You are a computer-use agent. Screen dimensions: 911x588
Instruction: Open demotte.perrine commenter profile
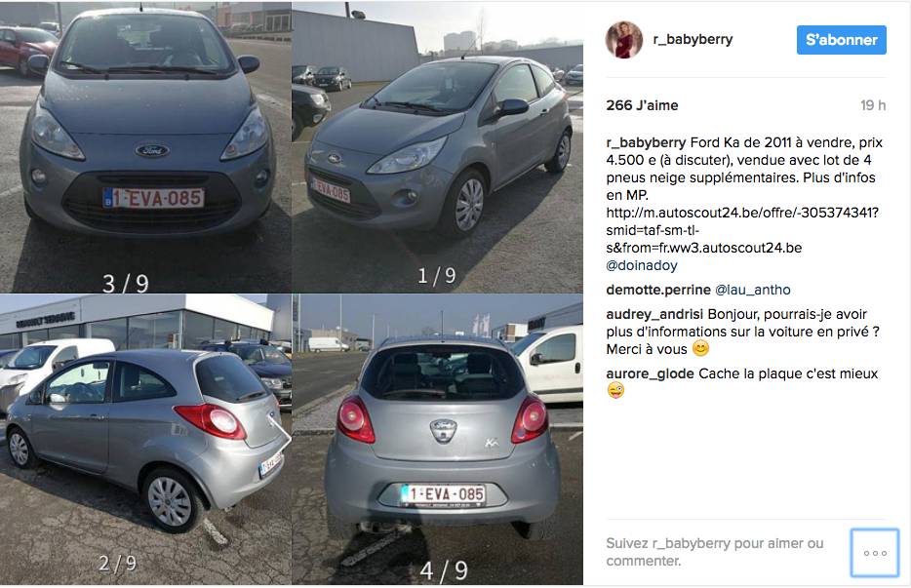tap(658, 290)
